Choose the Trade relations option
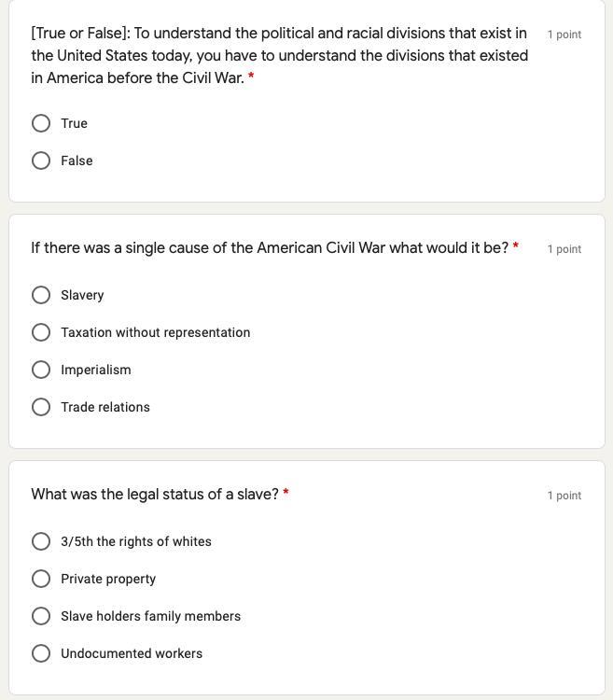613x700 pixels. click(x=41, y=407)
